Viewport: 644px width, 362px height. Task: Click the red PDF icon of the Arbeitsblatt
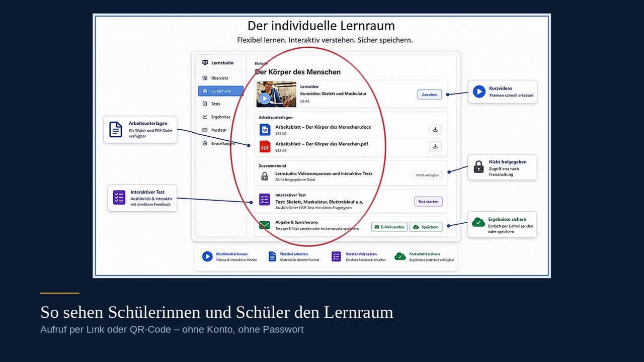pyautogui.click(x=265, y=146)
